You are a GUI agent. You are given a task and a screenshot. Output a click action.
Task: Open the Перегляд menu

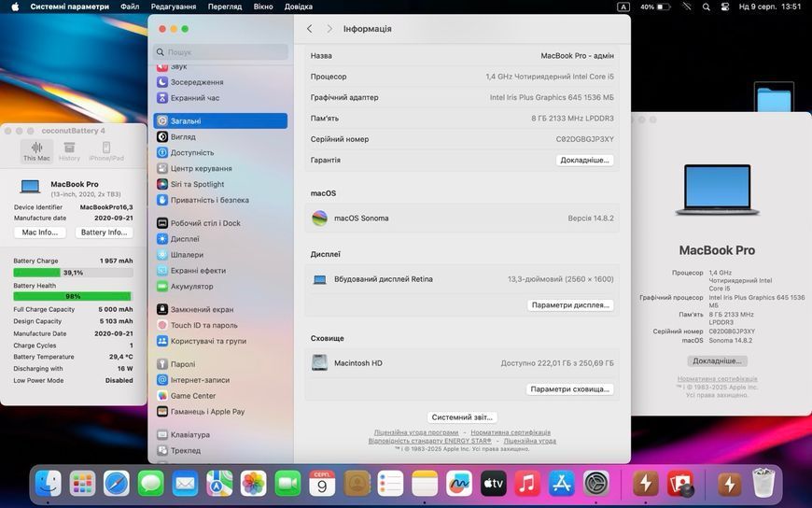(x=225, y=7)
